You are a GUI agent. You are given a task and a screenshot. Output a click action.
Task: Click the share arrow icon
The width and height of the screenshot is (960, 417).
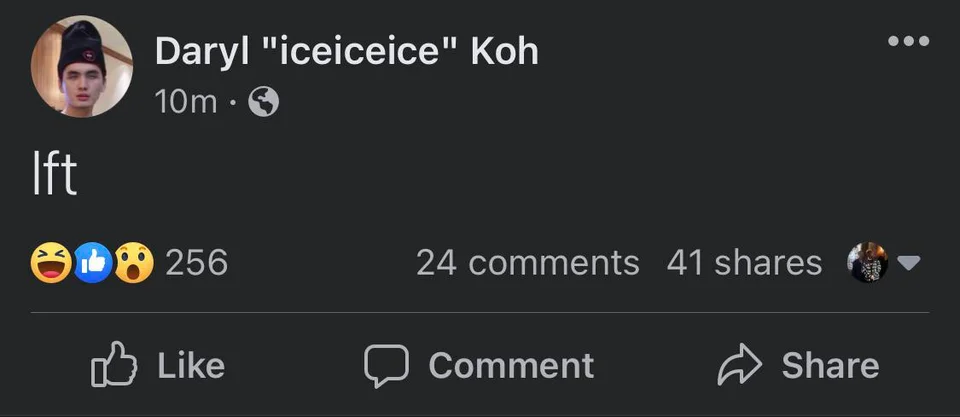click(739, 366)
